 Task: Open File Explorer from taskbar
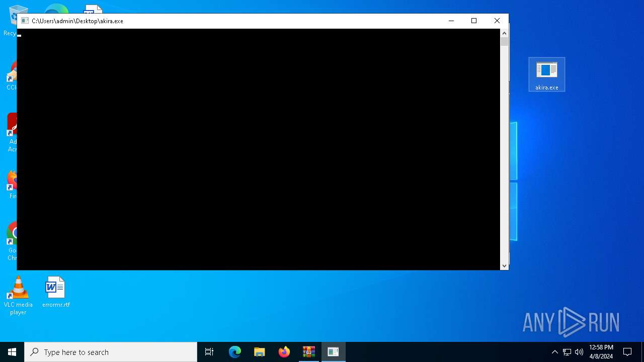pyautogui.click(x=260, y=352)
